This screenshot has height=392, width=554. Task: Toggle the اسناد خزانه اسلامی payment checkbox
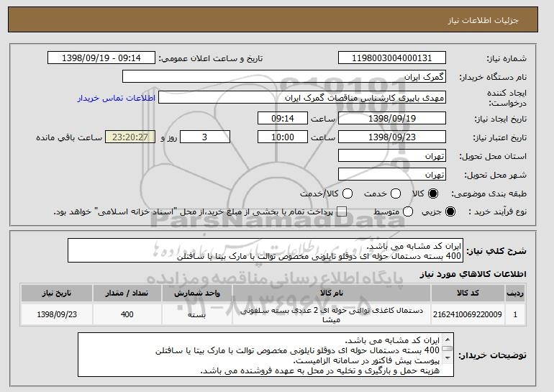[342, 211]
